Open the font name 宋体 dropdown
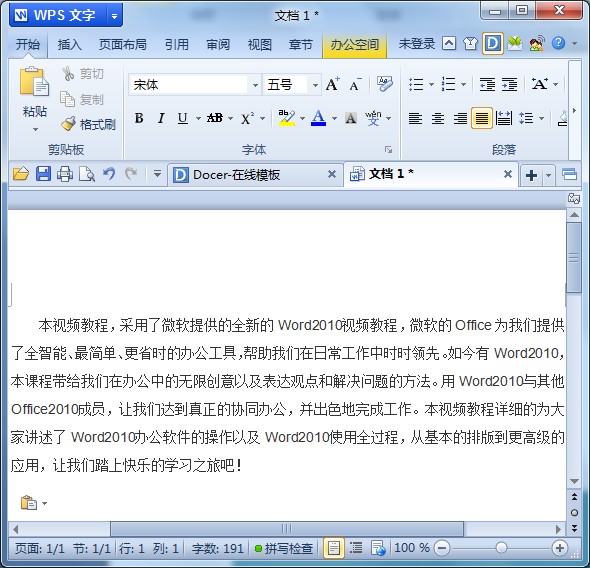Viewport: 590px width, 568px height. [255, 85]
